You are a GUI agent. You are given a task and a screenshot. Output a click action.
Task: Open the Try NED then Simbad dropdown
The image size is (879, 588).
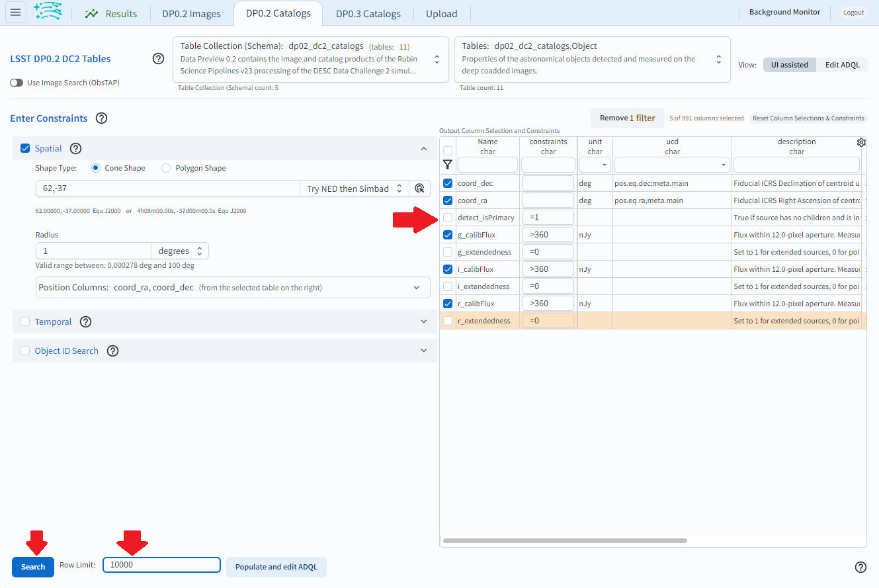click(352, 189)
